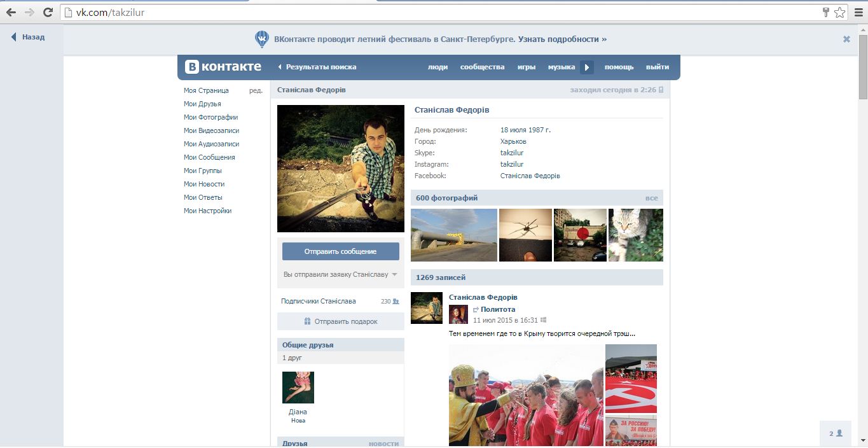Open 'Мои Сообщения' in left menu
868x448 pixels.
coord(209,157)
